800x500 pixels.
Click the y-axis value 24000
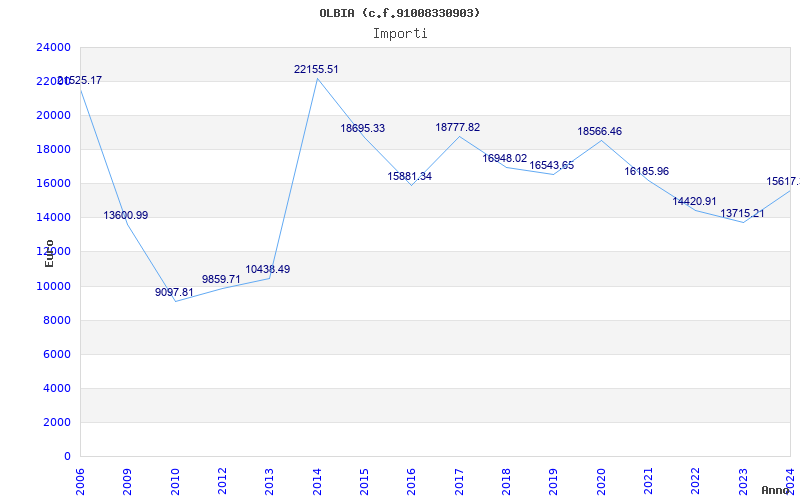53,47
